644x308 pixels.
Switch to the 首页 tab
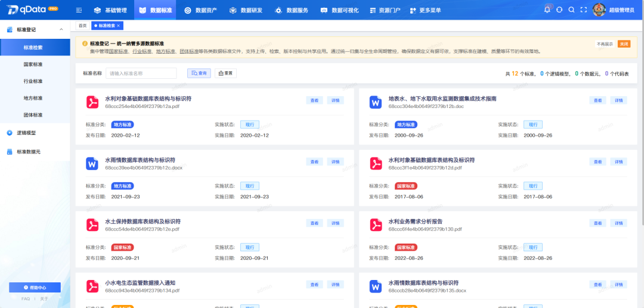point(82,26)
